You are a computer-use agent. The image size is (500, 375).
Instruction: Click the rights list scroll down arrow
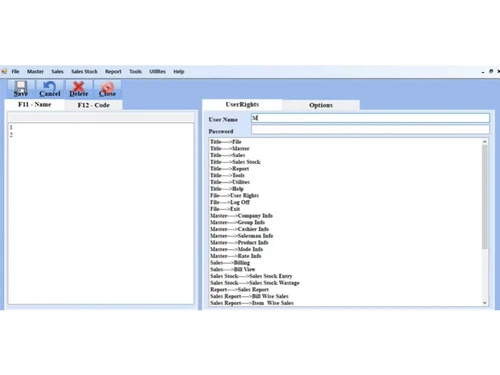click(x=485, y=303)
